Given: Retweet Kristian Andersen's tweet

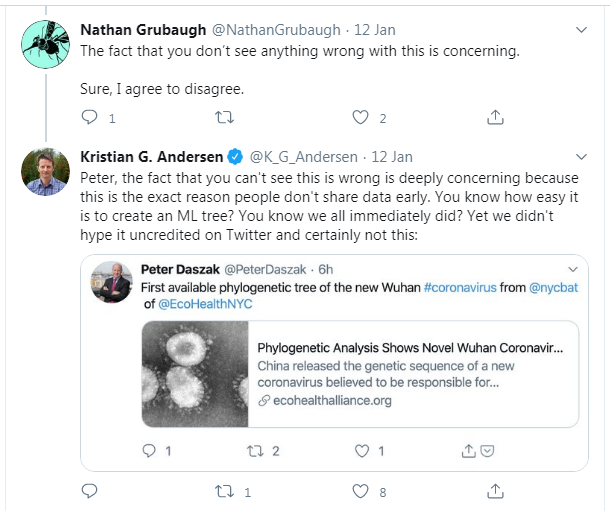Looking at the screenshot, I should pos(225,491).
